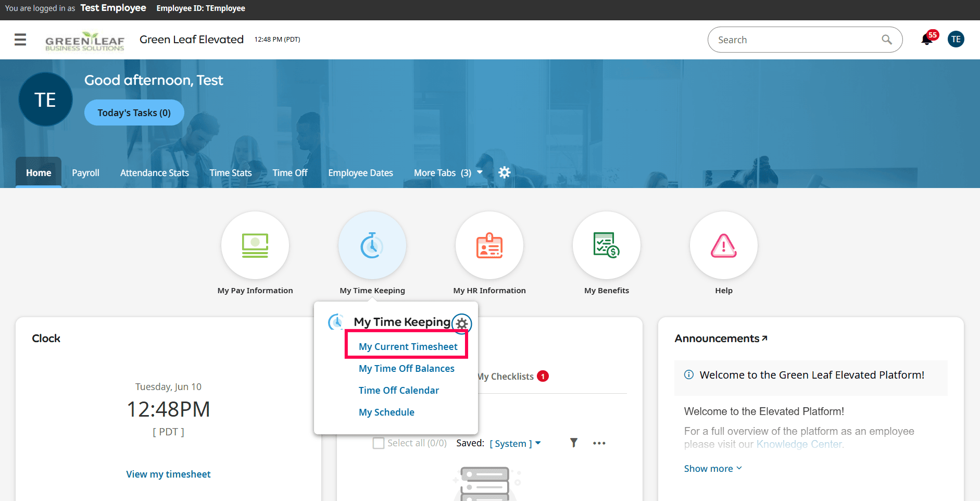The image size is (980, 501).
Task: Switch to the Home tab
Action: [39, 172]
